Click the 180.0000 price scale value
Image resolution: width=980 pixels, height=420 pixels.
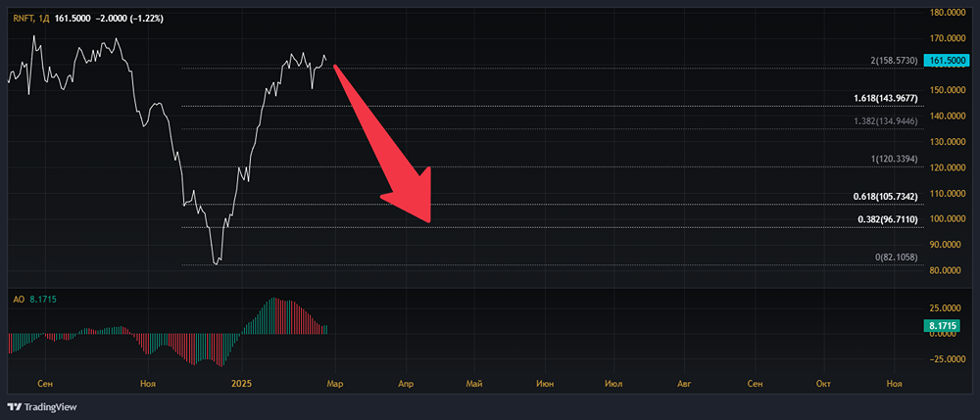pyautogui.click(x=947, y=12)
